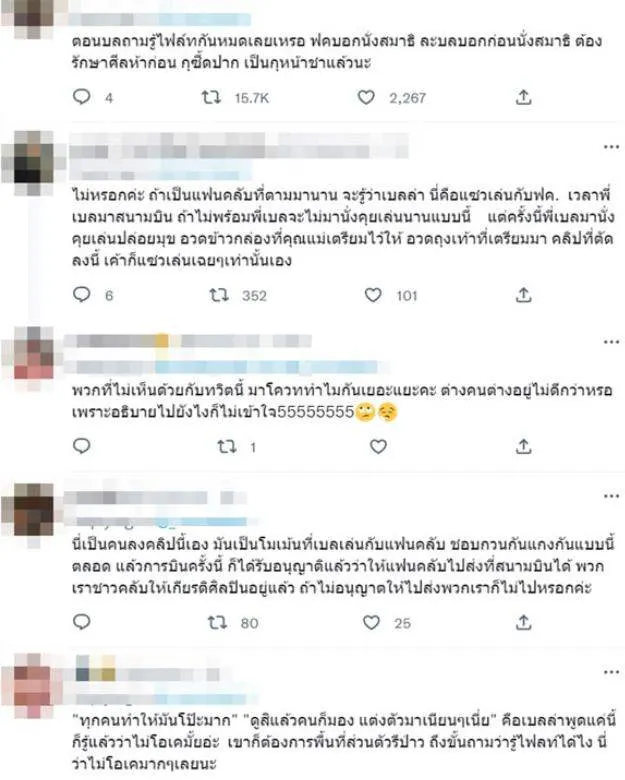This screenshot has height=780, width=625.
Task: Like the tweet with 2,267 likes
Action: coord(366,98)
